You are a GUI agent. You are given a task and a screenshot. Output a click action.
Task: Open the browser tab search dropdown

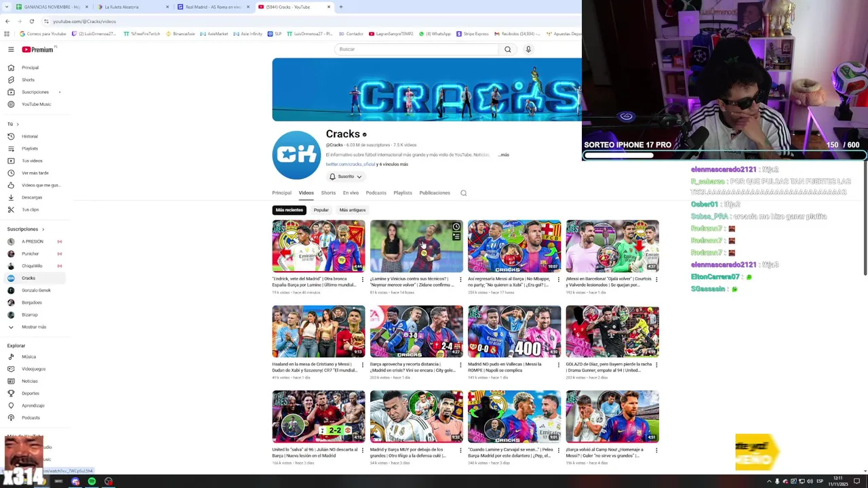(x=7, y=7)
